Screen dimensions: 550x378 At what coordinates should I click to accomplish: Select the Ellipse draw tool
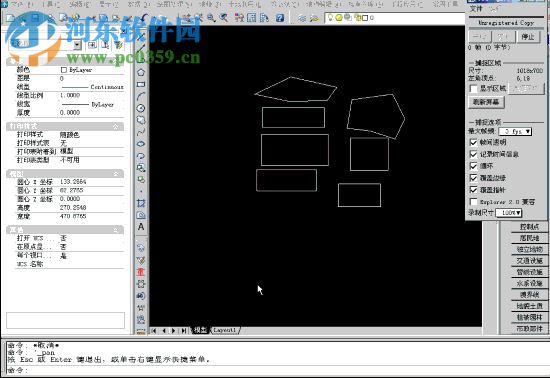point(141,144)
